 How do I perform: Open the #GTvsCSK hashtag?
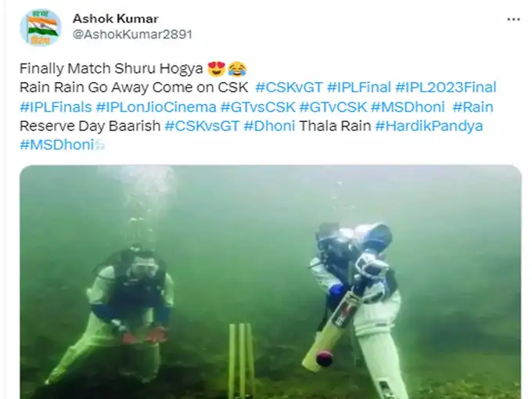tap(258, 107)
